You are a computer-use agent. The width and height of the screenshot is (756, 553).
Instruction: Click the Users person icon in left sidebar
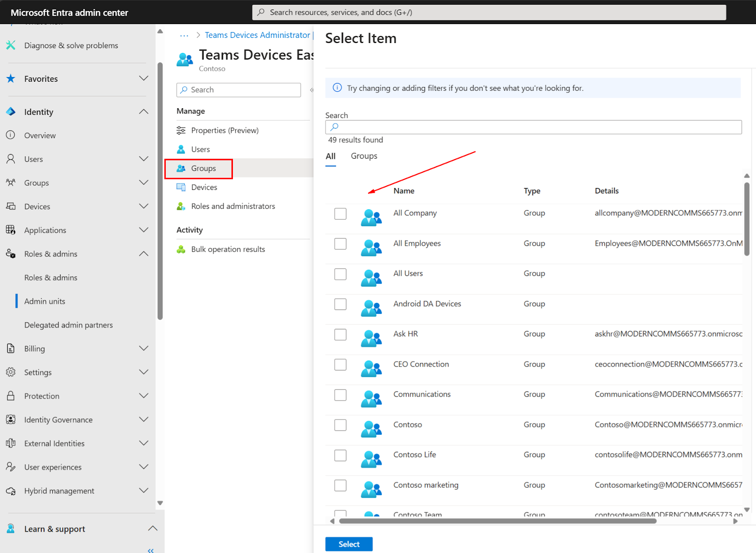[x=10, y=159]
